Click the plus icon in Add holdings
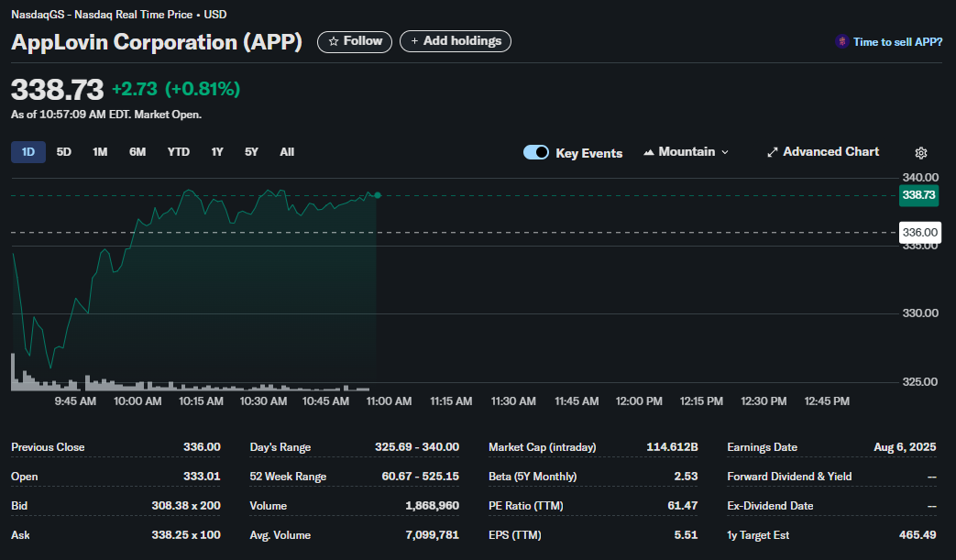Screen dimensions: 956x560 [x=414, y=41]
